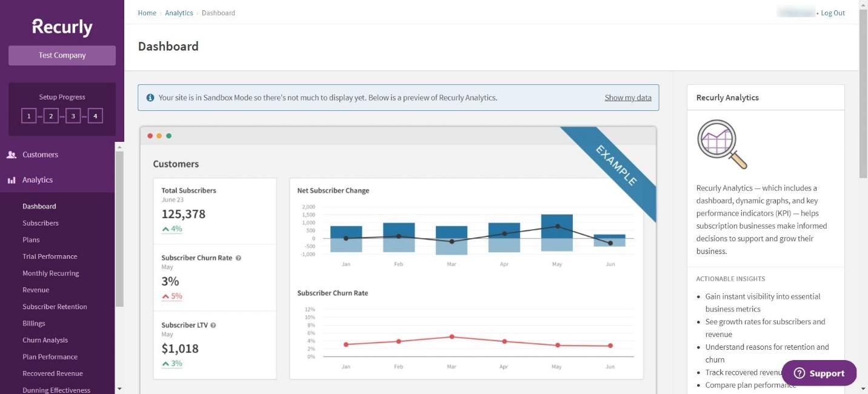Click the Jun bar in Net Subscriber Change
Viewport: 868px width, 394px height.
[610, 241]
